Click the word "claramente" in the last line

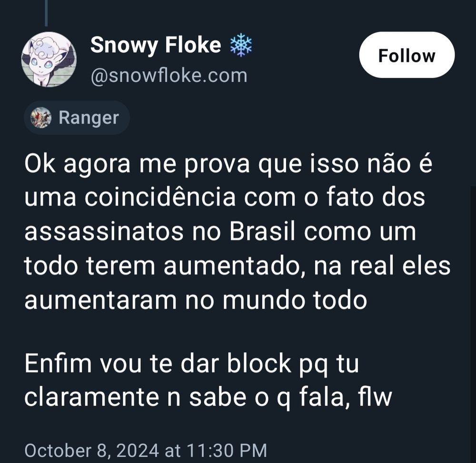(92, 397)
